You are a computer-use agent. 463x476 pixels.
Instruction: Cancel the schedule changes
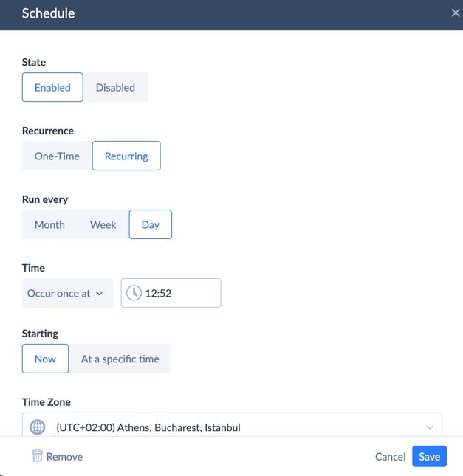[x=390, y=457]
